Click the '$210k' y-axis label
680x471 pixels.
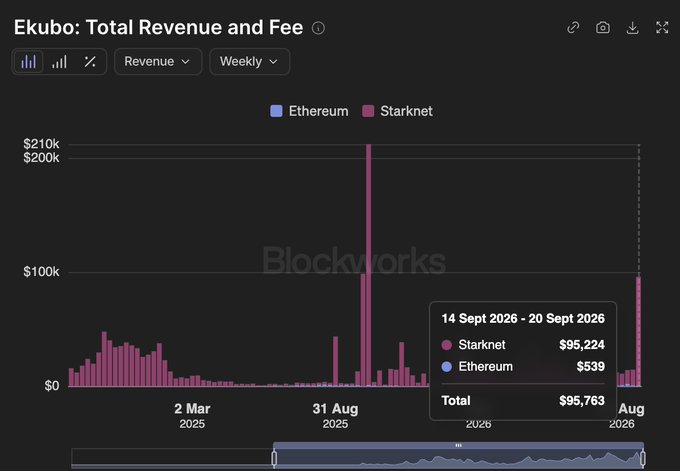[41, 144]
